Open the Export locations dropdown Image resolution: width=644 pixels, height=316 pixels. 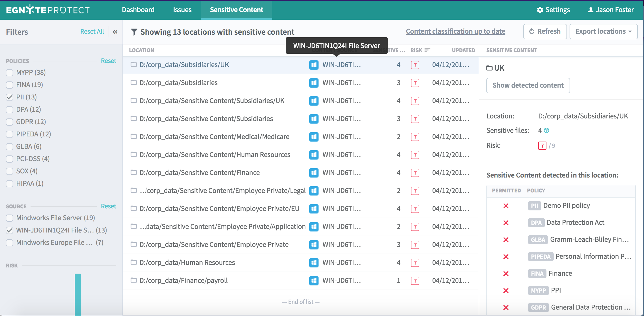[x=603, y=31]
